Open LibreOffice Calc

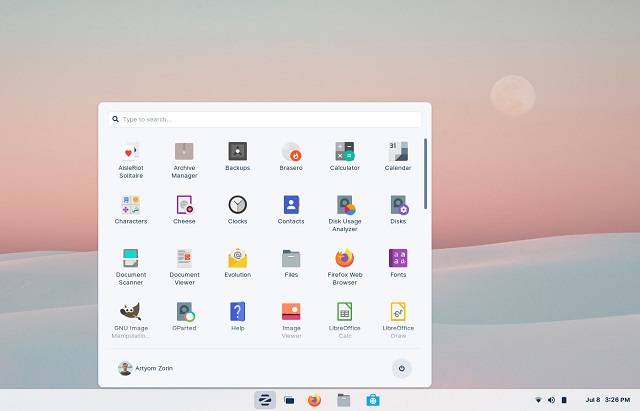click(x=344, y=320)
